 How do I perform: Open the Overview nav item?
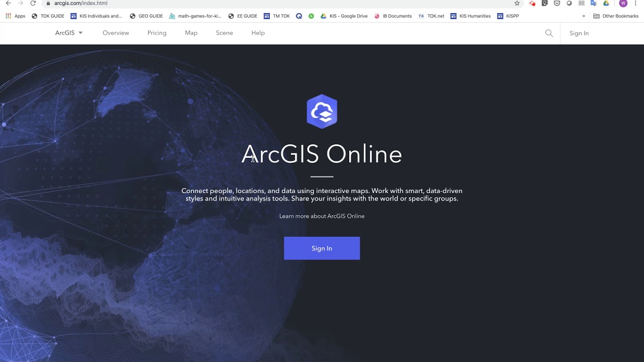click(116, 33)
